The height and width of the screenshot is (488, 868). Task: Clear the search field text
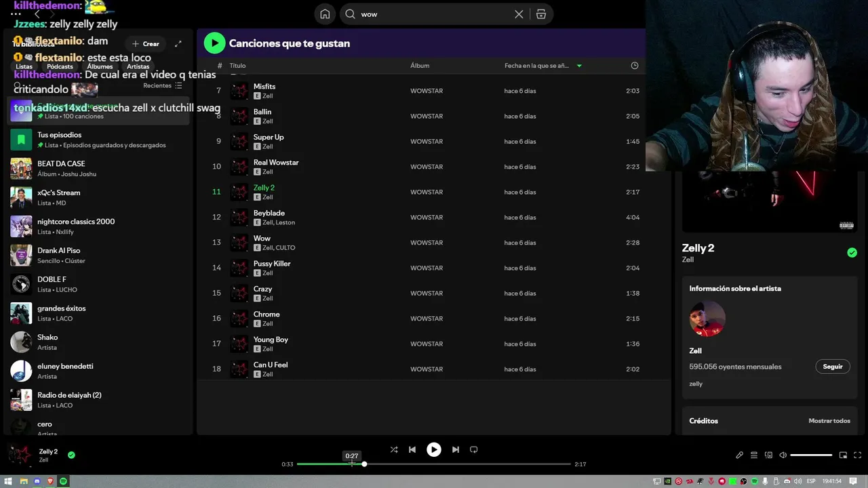(519, 14)
